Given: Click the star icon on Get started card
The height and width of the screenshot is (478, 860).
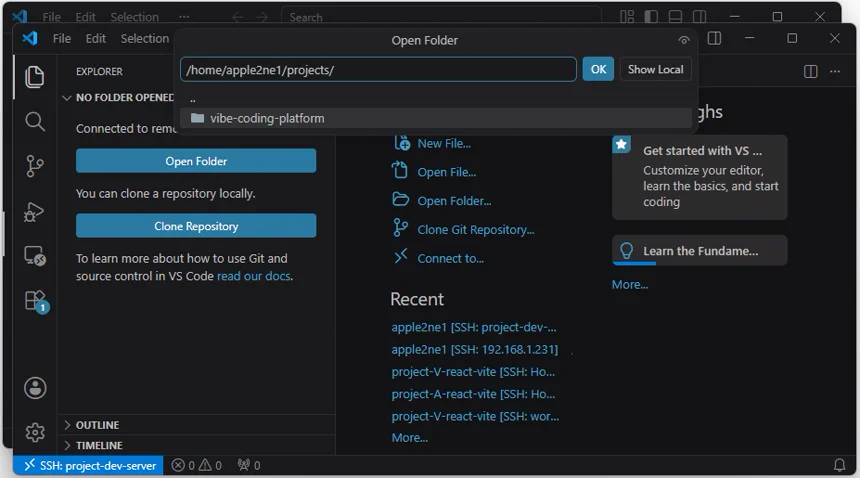Looking at the screenshot, I should [621, 144].
